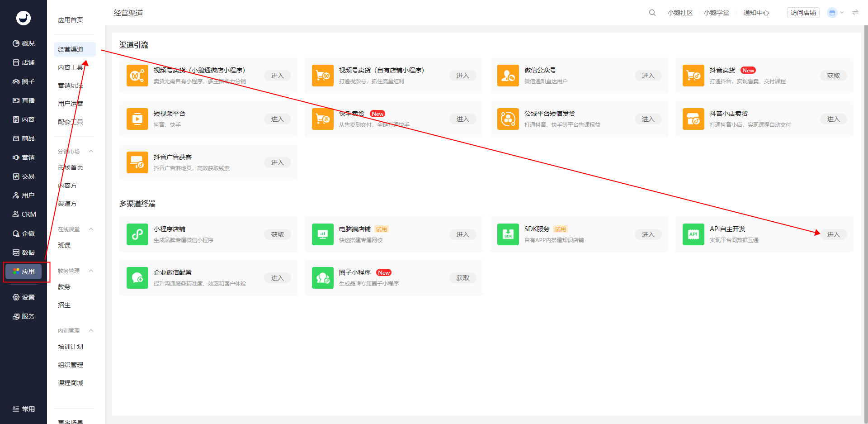
Task: Open 市场首页 under 分销市场
Action: point(71,167)
